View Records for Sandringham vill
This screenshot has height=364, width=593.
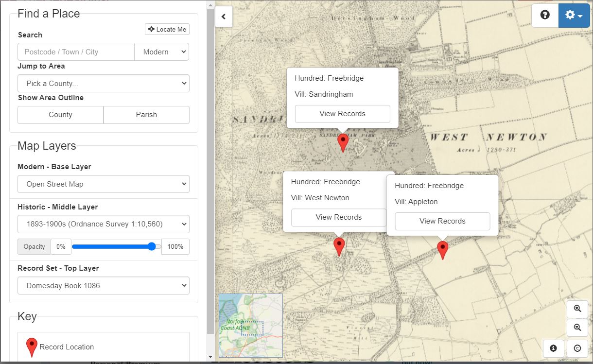[x=342, y=114]
